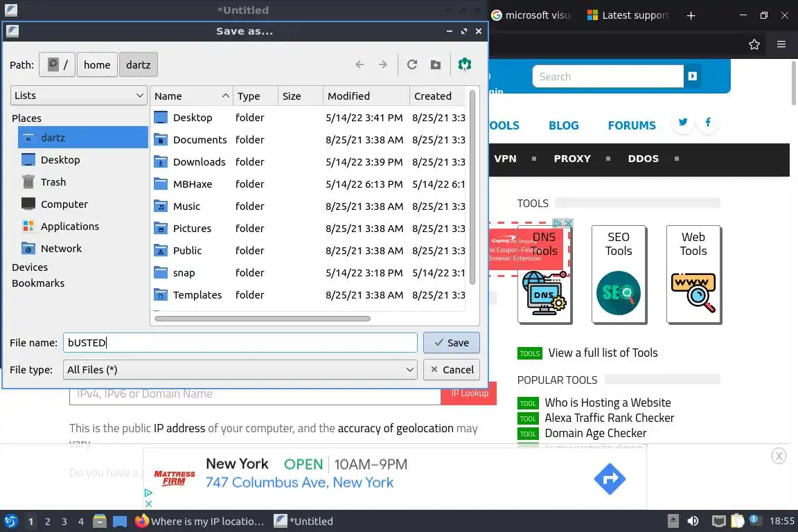This screenshot has width=798, height=532.
Task: Switch to workspace 2 in taskbar
Action: 47,522
